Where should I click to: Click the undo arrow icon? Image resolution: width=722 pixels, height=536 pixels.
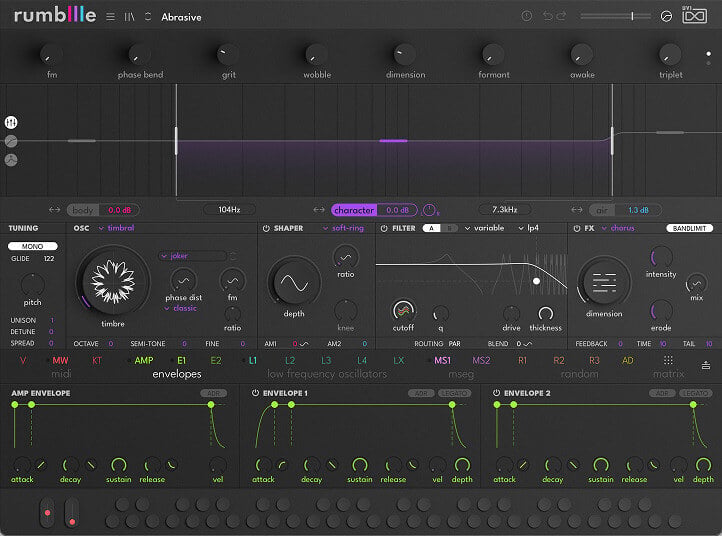coord(547,16)
